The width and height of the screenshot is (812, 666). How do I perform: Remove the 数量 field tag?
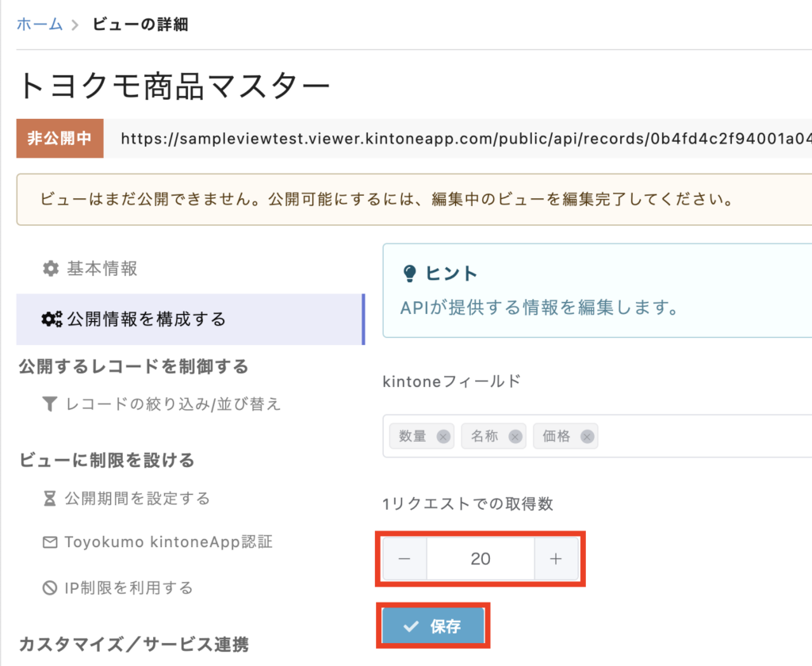(x=443, y=437)
